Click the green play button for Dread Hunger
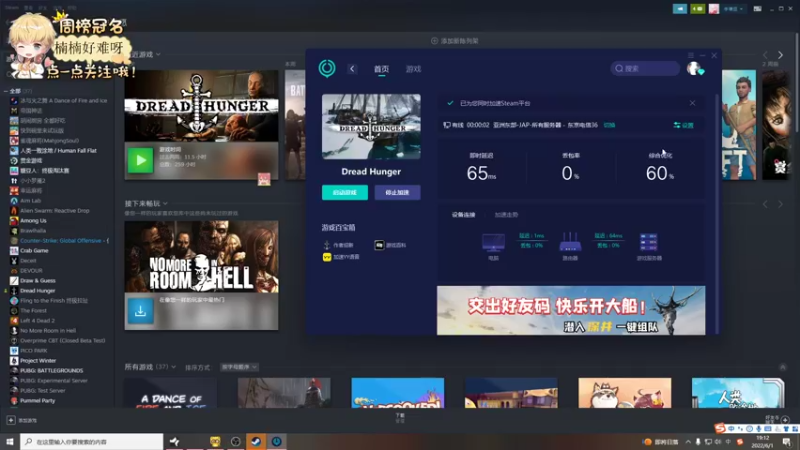 140,160
